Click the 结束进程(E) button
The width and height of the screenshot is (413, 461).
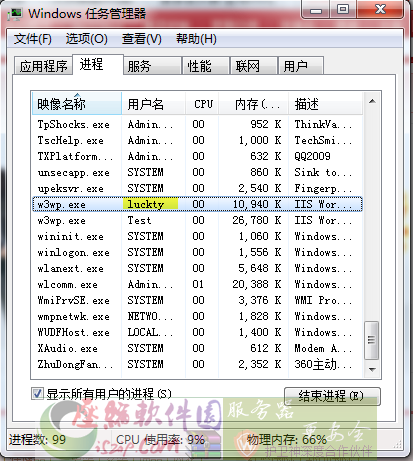click(332, 396)
